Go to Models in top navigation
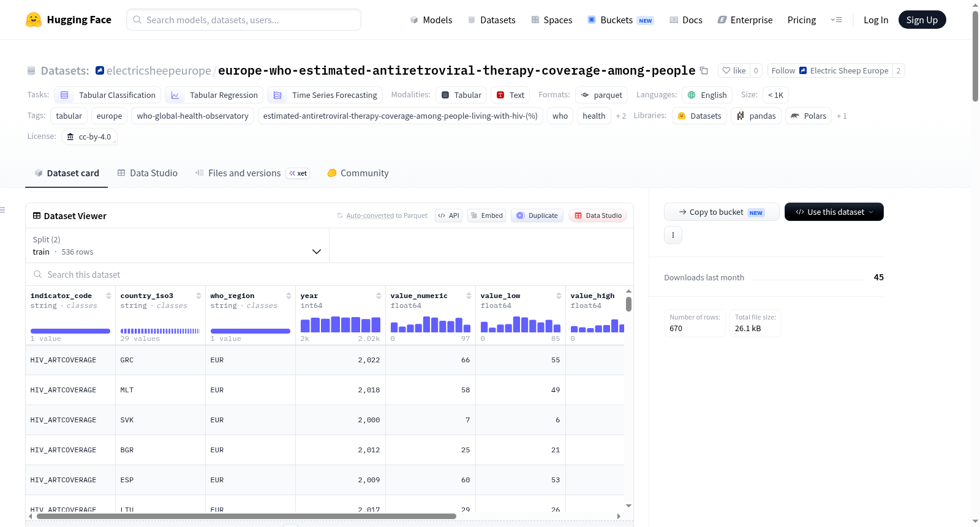980x527 pixels. coord(431,20)
